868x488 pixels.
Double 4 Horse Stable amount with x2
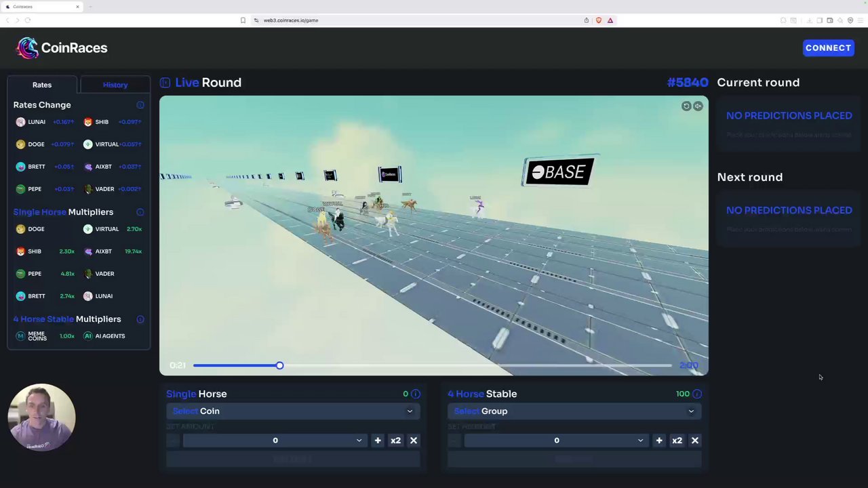[x=677, y=441]
